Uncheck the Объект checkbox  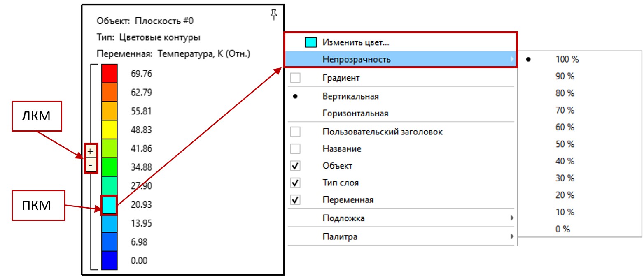(296, 166)
